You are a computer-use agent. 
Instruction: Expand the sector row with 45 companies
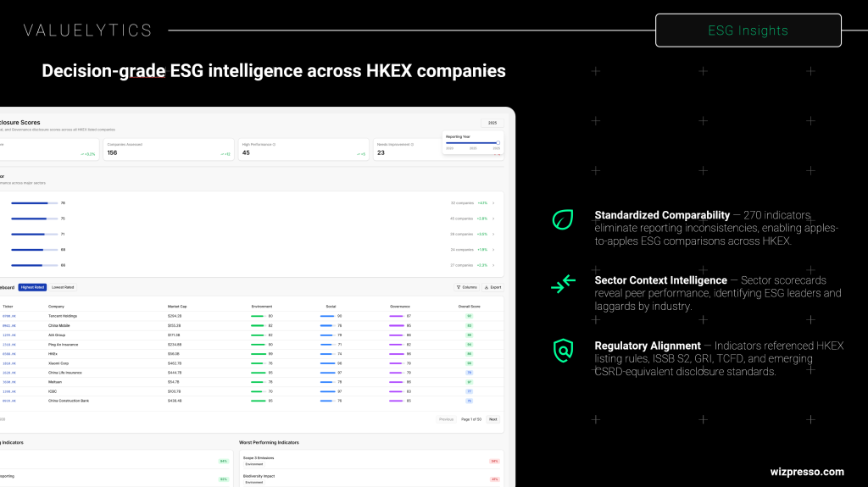pos(494,219)
